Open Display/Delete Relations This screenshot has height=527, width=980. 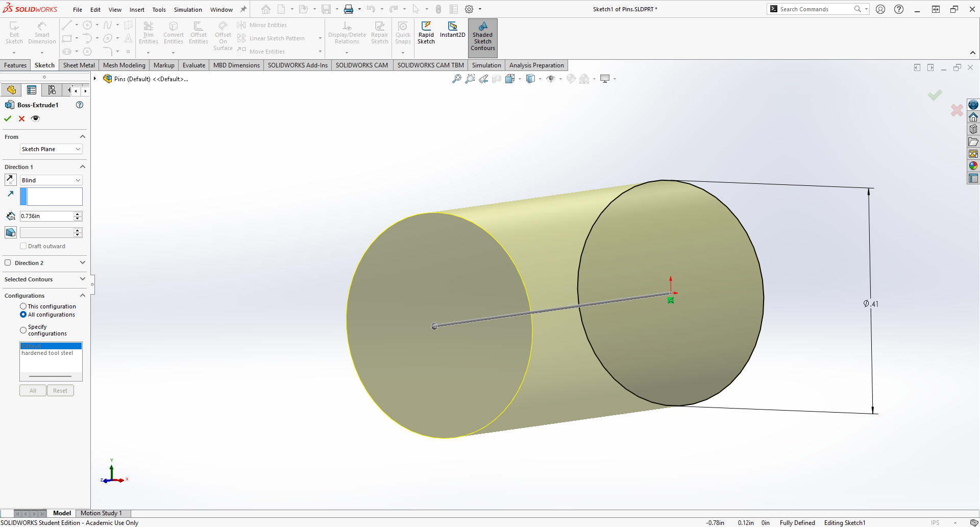point(347,33)
